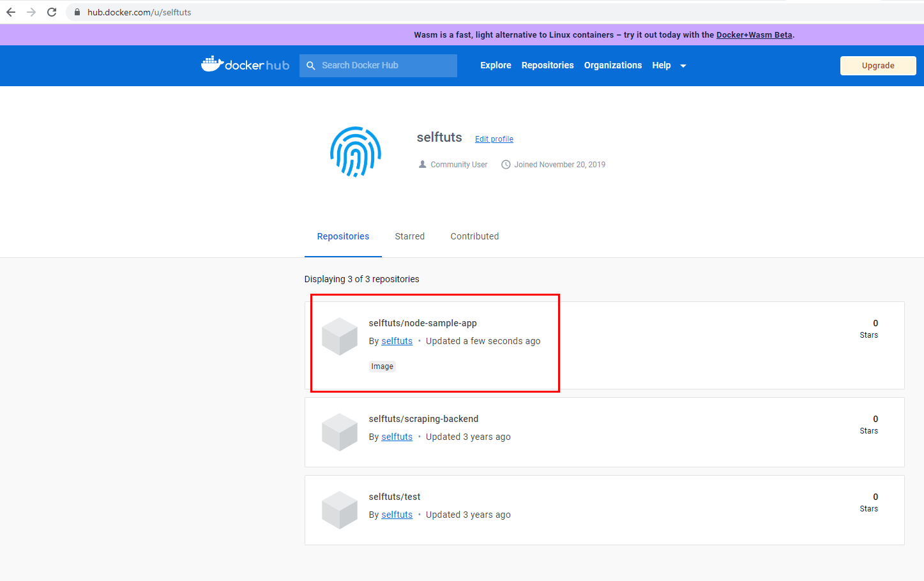Screen dimensions: 924x581
Task: Switch to the Contributed tab
Action: click(474, 236)
